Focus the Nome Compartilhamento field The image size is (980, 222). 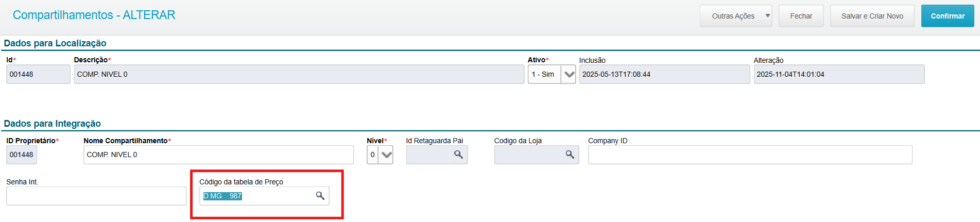pyautogui.click(x=218, y=155)
